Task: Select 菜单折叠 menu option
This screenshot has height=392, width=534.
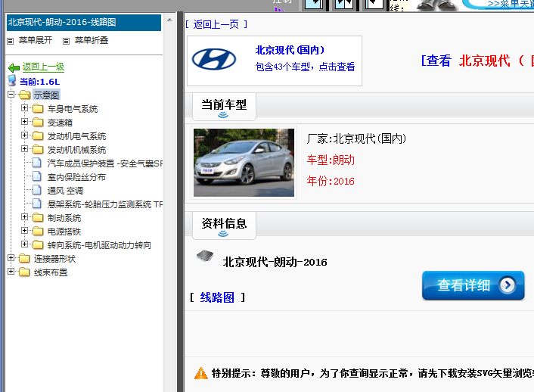Action: (92, 40)
